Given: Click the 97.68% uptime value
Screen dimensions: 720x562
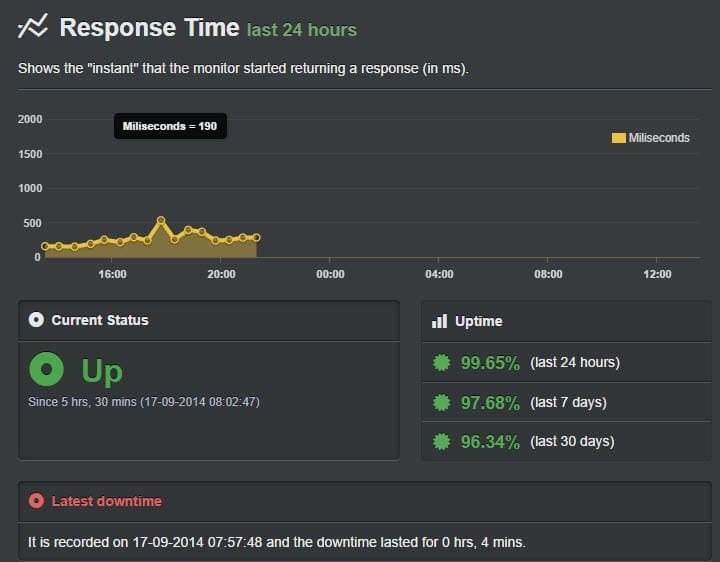Looking at the screenshot, I should pyautogui.click(x=490, y=403).
